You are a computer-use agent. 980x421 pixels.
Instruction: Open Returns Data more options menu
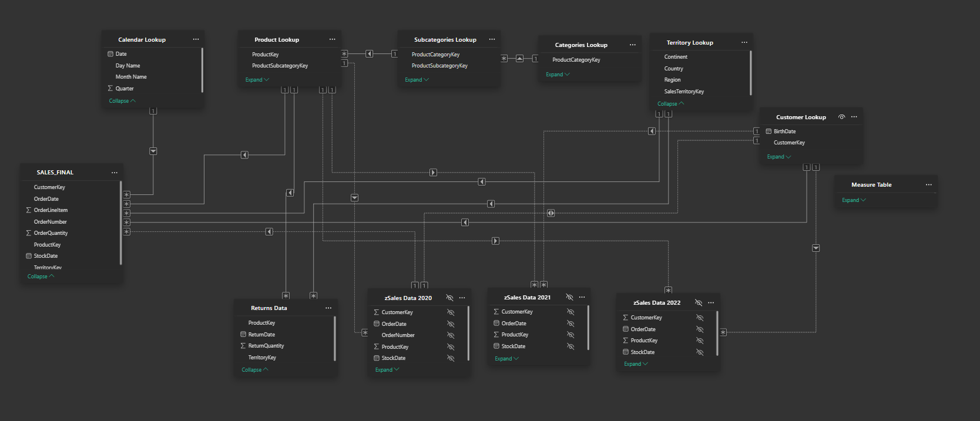pyautogui.click(x=328, y=308)
